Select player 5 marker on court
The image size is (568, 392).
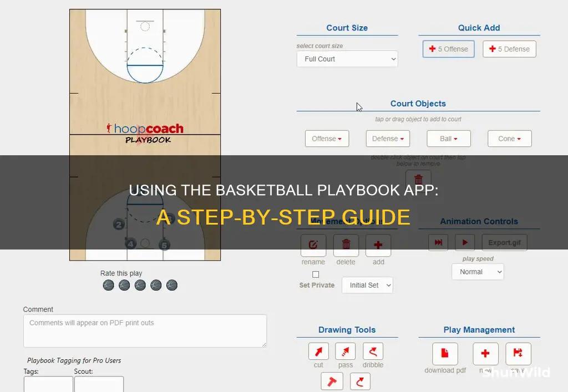coord(164,245)
